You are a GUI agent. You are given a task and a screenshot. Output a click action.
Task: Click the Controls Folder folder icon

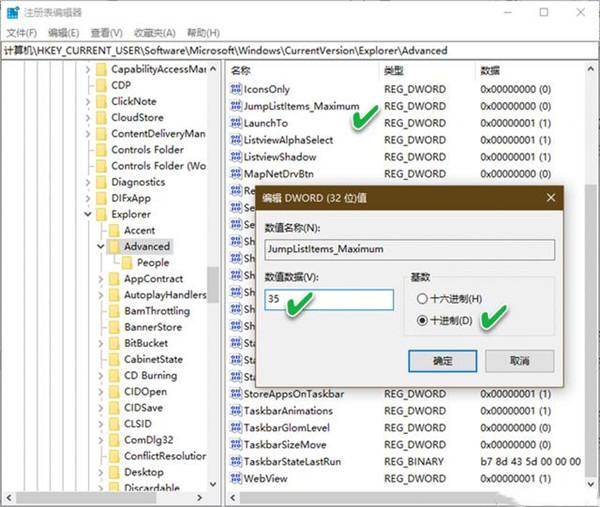(x=101, y=150)
